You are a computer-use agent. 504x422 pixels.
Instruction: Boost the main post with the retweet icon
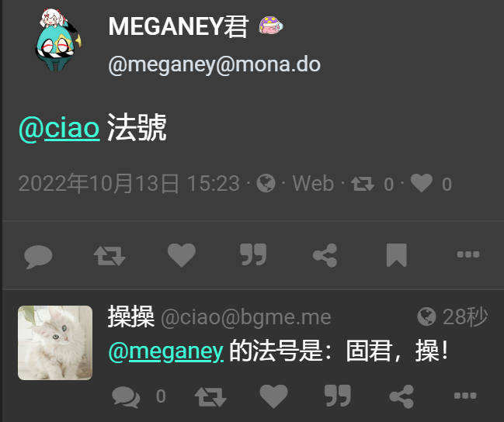tap(109, 256)
